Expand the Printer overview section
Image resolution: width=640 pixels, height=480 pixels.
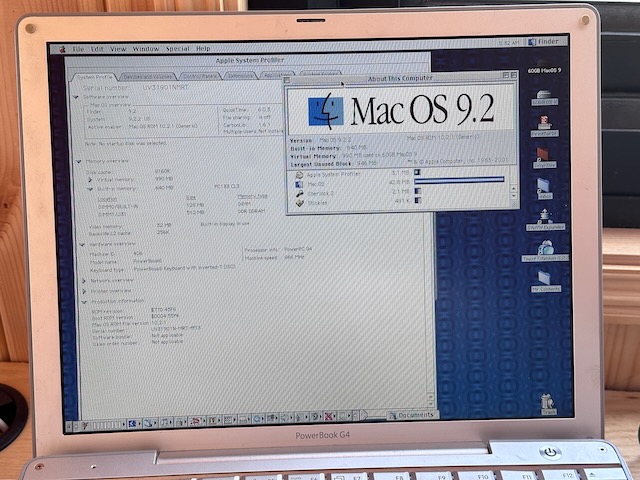[84, 291]
